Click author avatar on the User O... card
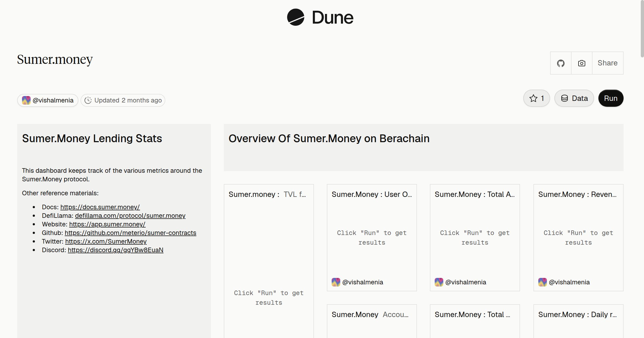Image resolution: width=644 pixels, height=338 pixels. (x=336, y=282)
